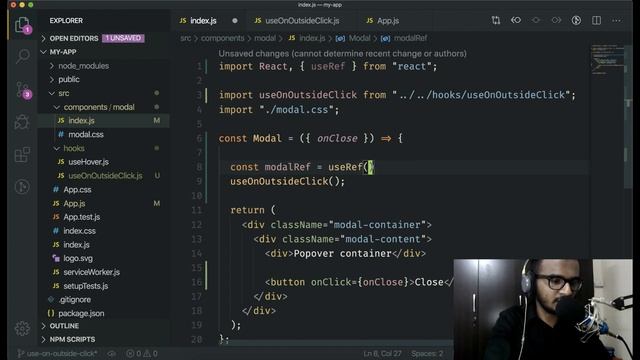This screenshot has width=640, height=360.
Task: Open the editor More Actions ellipsis
Action: [x=616, y=20]
